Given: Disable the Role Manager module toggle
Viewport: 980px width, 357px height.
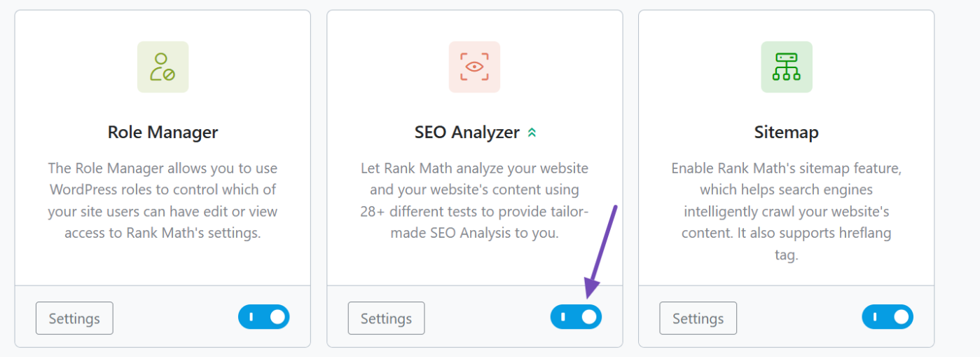Looking at the screenshot, I should (x=263, y=317).
